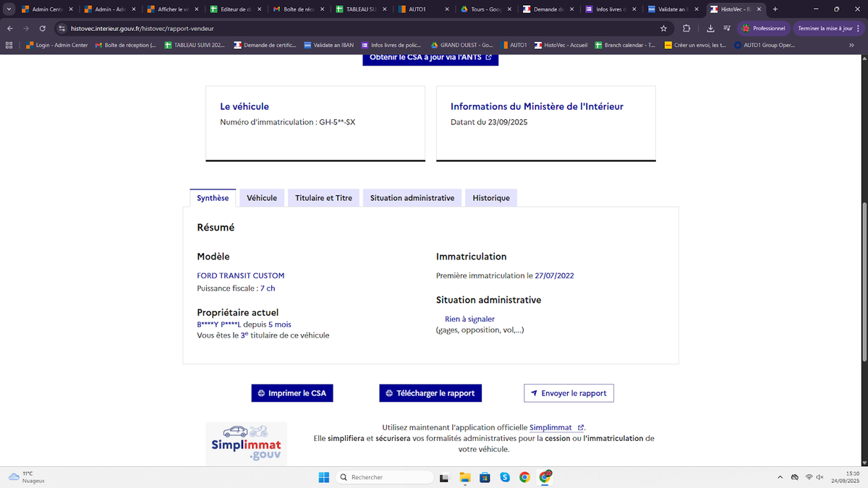
Task: Follow the Simplimmat link
Action: coord(550,427)
